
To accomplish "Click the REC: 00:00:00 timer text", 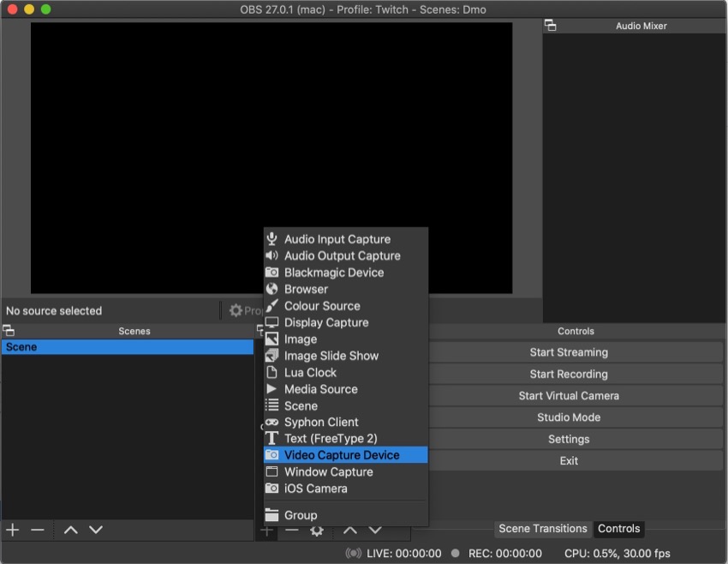I will point(505,554).
